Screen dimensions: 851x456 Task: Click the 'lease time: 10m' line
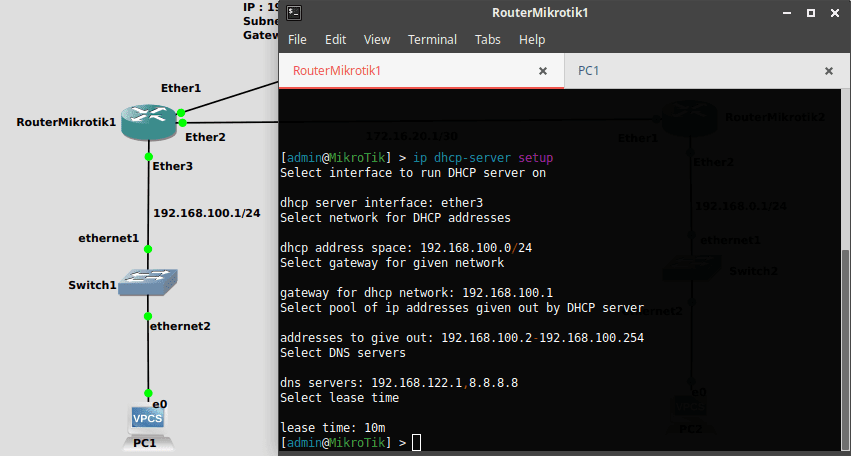[x=333, y=428]
